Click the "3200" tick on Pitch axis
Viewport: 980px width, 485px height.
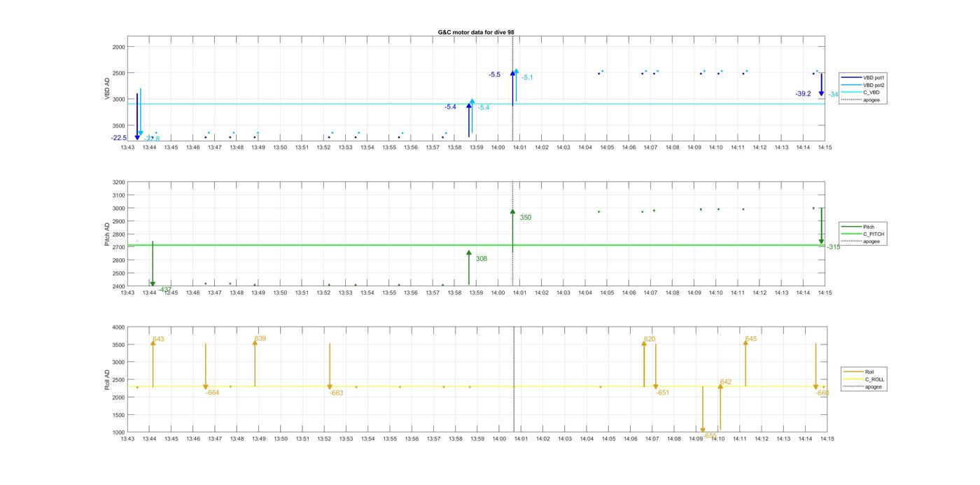pos(118,183)
